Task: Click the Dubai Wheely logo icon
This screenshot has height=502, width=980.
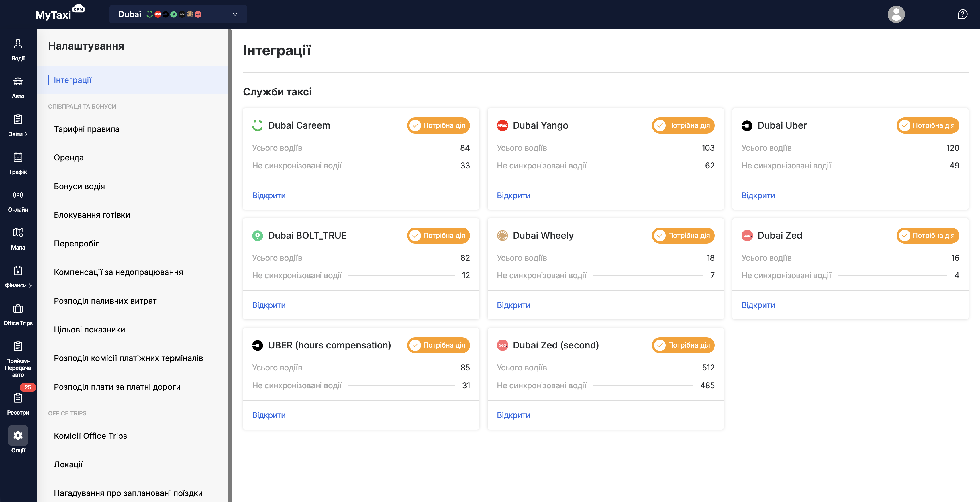Action: point(502,236)
